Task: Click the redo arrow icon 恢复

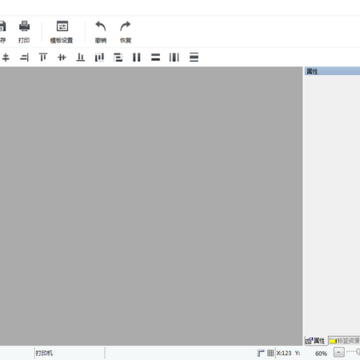Action: click(x=125, y=26)
